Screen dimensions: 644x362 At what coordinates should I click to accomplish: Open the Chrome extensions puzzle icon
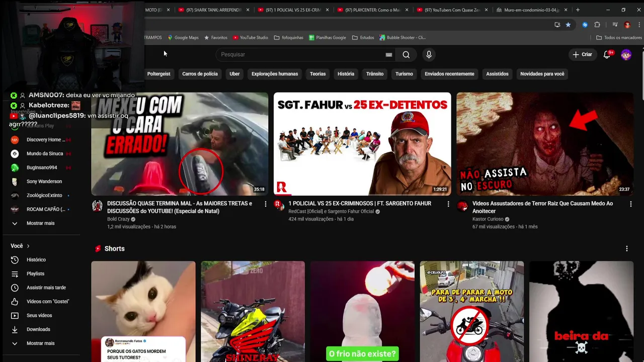point(597,25)
